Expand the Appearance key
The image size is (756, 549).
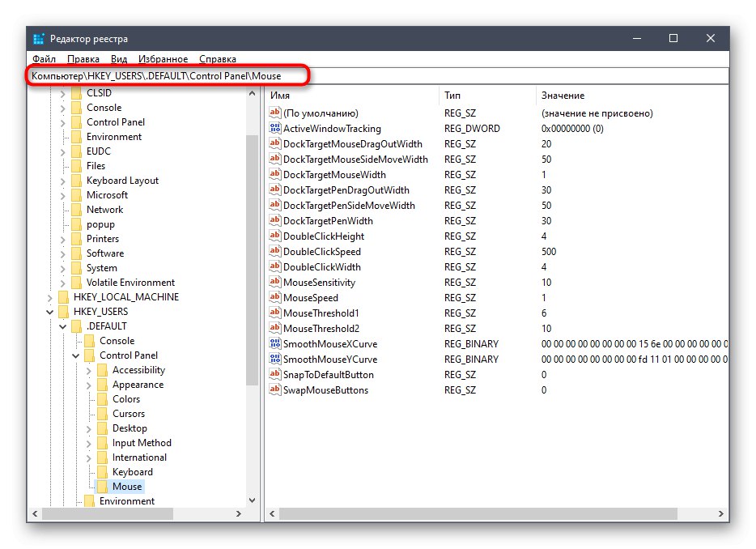[89, 385]
